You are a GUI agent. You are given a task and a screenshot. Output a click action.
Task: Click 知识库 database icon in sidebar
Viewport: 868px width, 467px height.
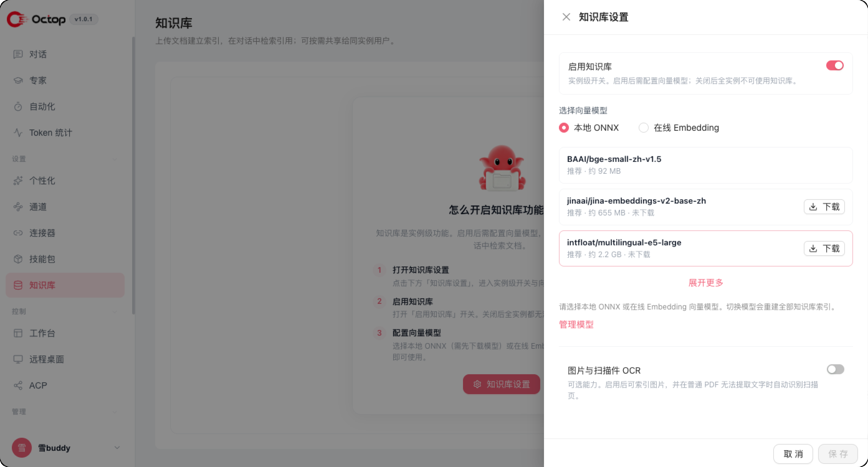point(18,285)
